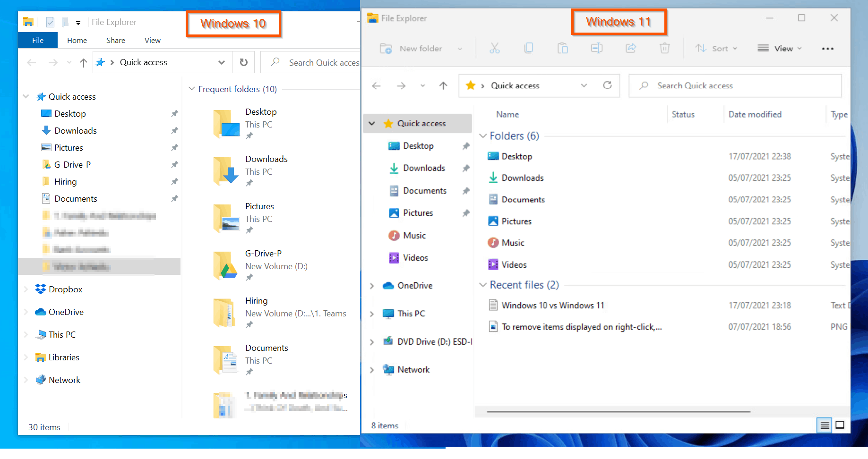
Task: Go up one level in Windows 10 Explorer
Action: tap(84, 63)
